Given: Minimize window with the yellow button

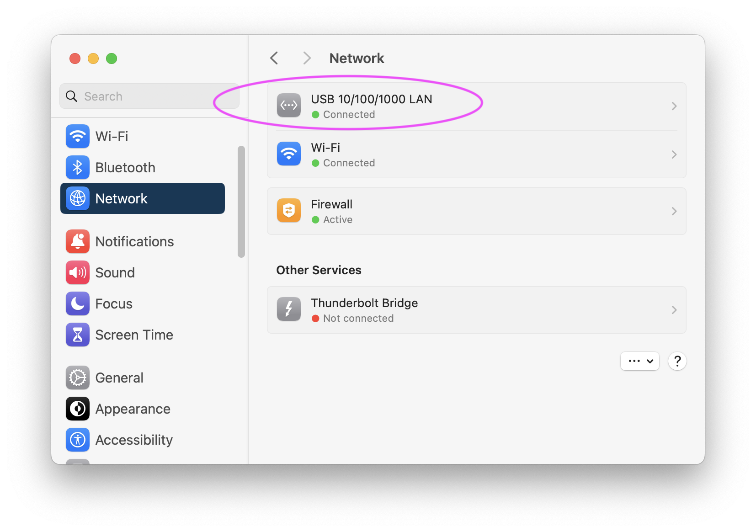Looking at the screenshot, I should point(93,59).
